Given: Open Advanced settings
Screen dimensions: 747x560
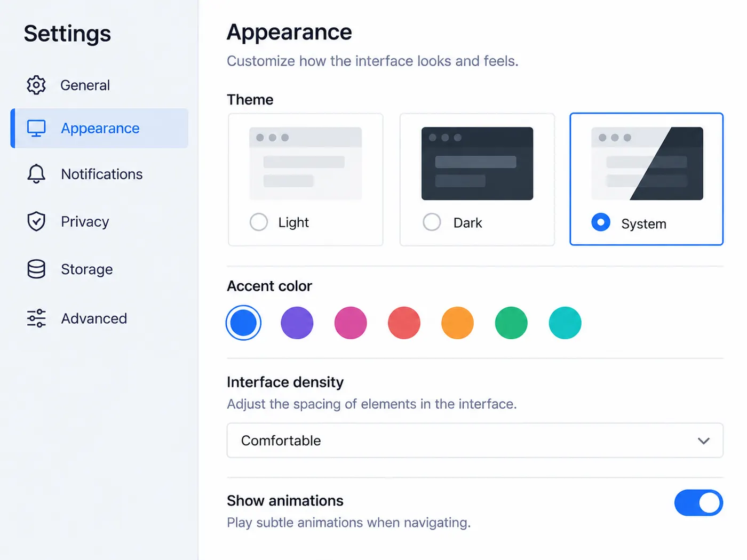Looking at the screenshot, I should pos(99,318).
